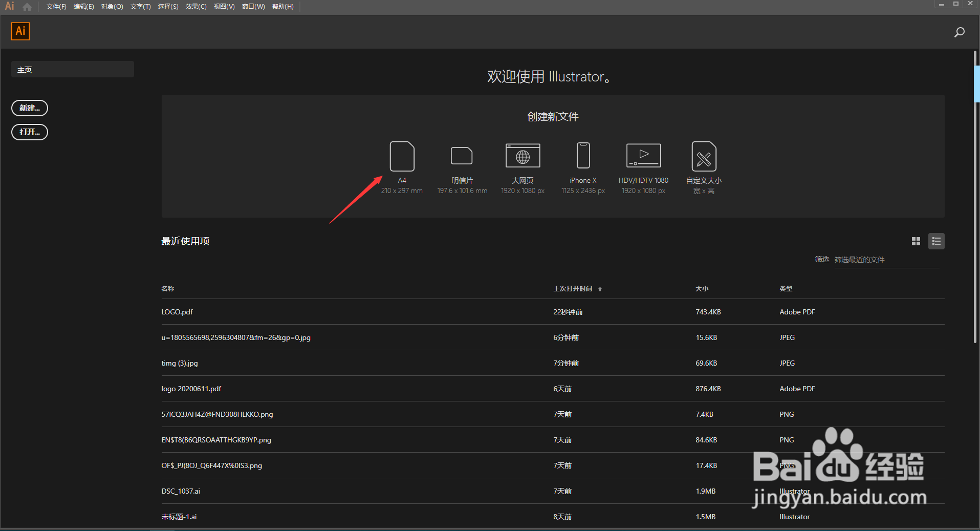Click the 22秒钟前 time cell
980x531 pixels.
(x=568, y=312)
